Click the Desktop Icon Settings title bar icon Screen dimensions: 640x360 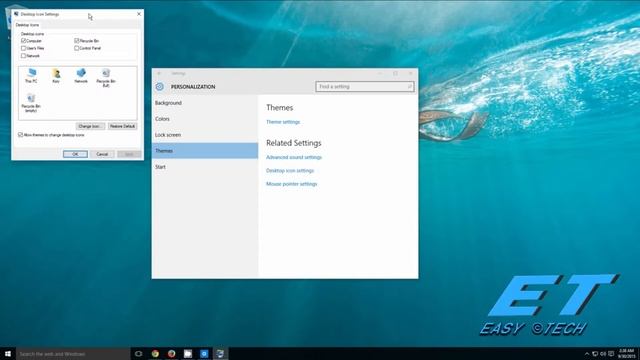tap(16, 14)
